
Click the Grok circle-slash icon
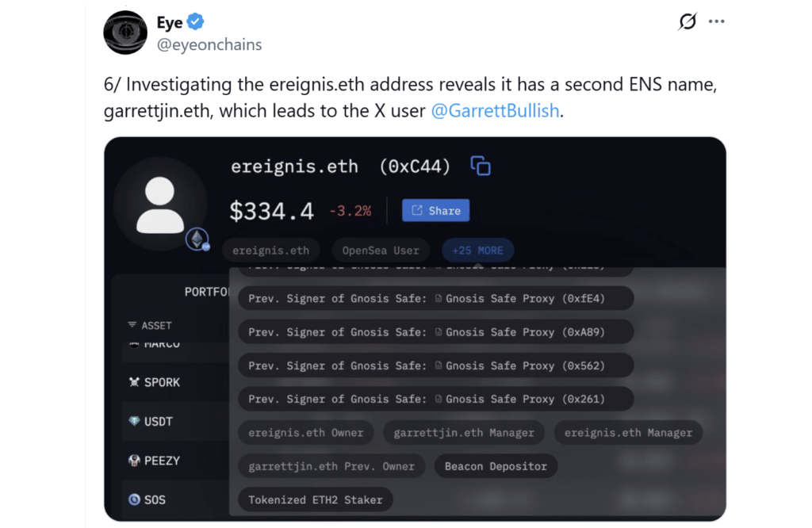point(688,22)
